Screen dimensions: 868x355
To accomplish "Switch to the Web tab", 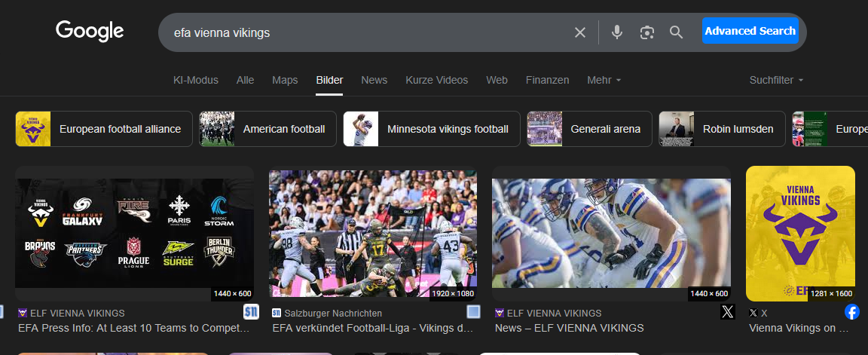I will coord(497,81).
